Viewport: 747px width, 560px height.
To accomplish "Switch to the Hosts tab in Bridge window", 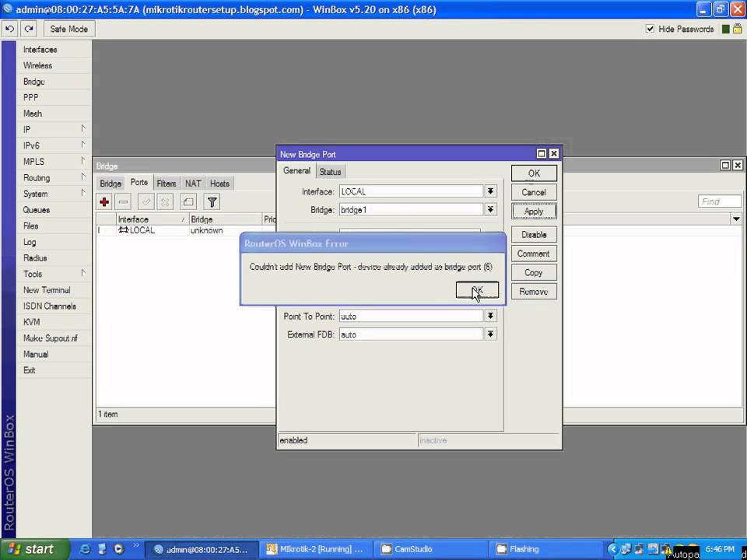I will (x=219, y=184).
